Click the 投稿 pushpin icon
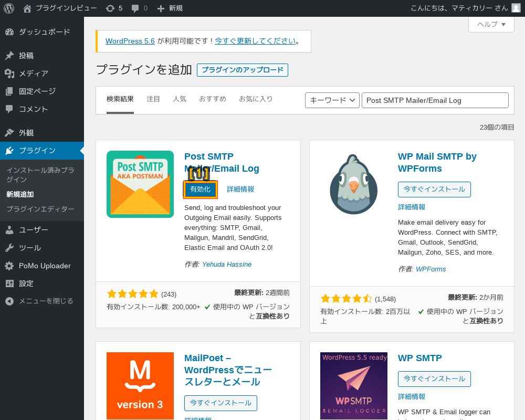 click(9, 56)
